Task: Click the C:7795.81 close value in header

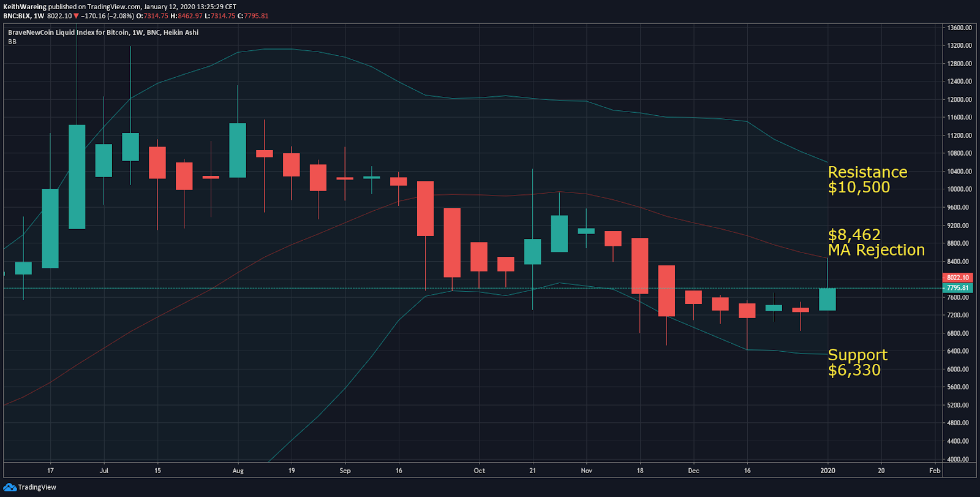Action: click(x=252, y=16)
